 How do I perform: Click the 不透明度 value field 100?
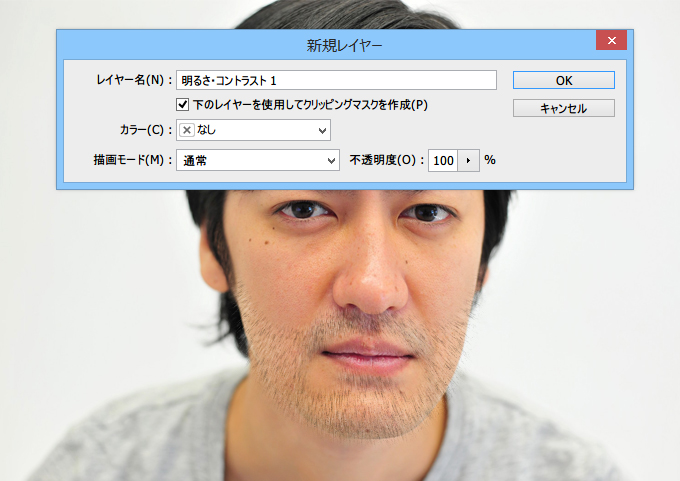[x=443, y=160]
